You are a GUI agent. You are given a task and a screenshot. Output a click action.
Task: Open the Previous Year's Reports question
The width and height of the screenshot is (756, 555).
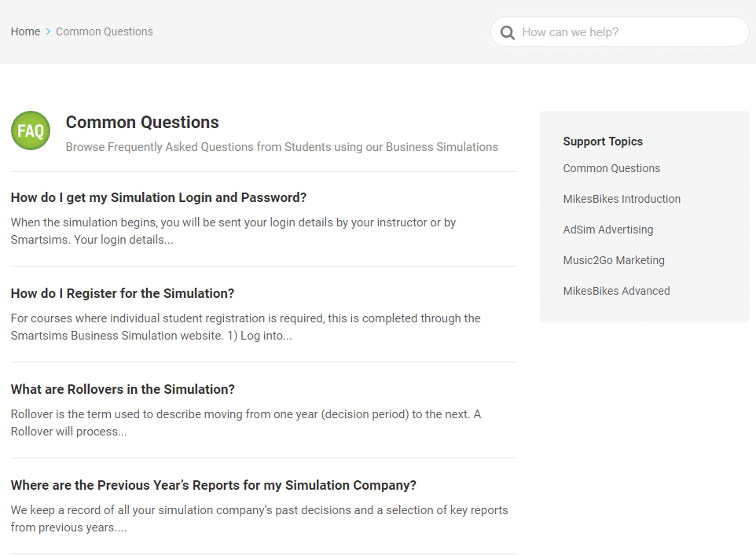tap(214, 485)
